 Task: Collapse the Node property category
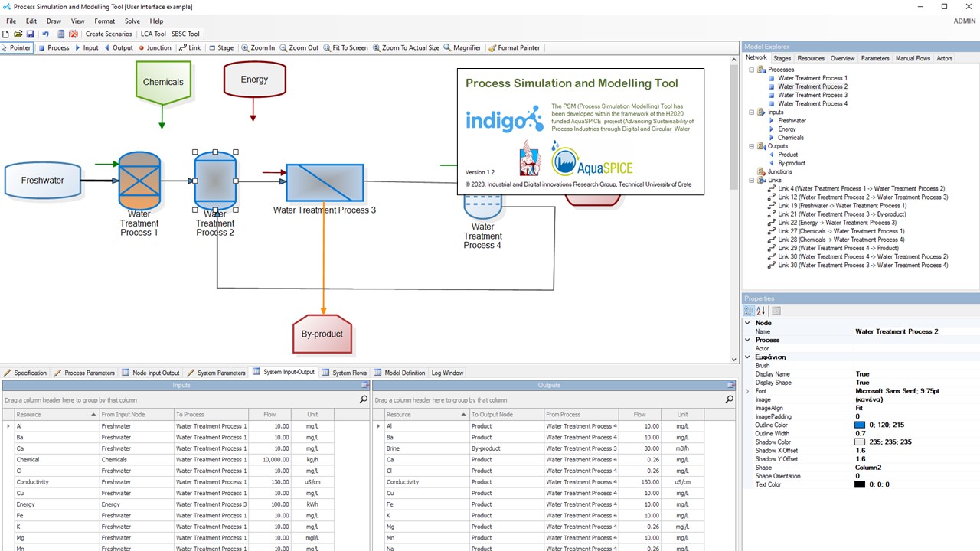click(748, 323)
